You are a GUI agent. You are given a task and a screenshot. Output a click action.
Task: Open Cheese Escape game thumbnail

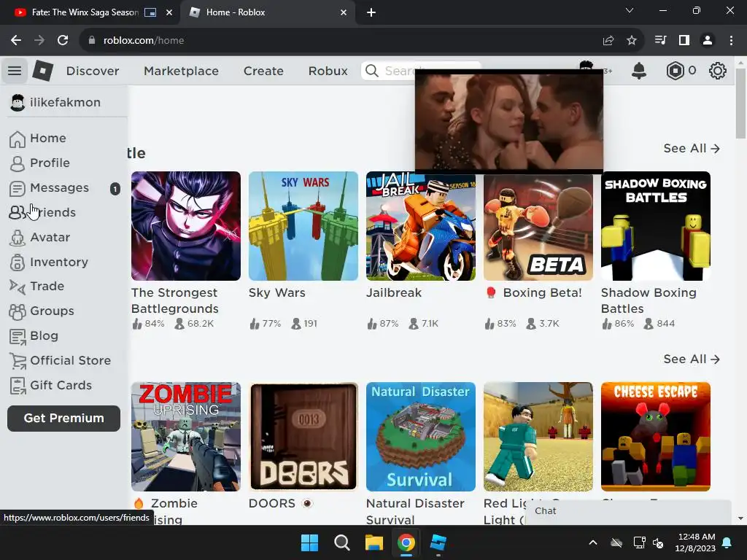click(x=656, y=436)
